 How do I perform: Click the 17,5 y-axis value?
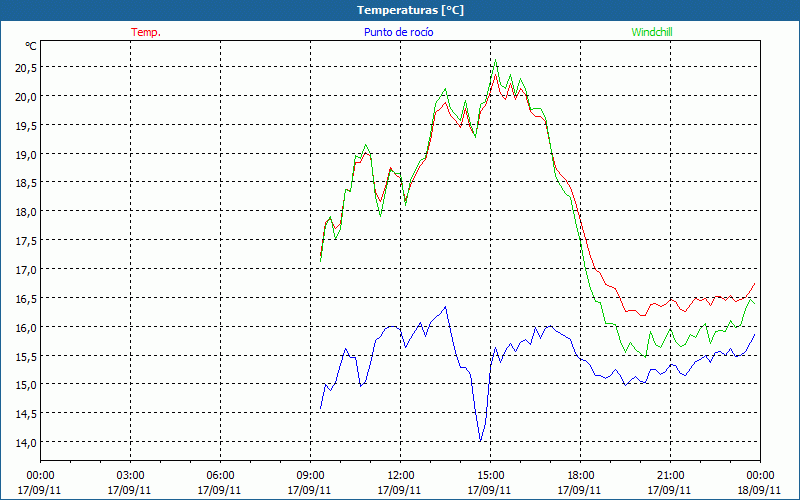point(25,241)
